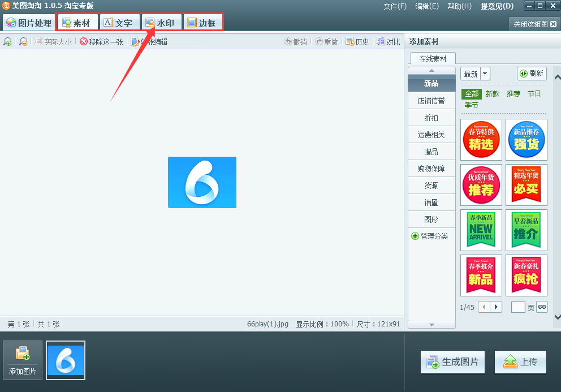Click 移除这一张 to remove image
The width and height of the screenshot is (561, 392).
(x=102, y=42)
